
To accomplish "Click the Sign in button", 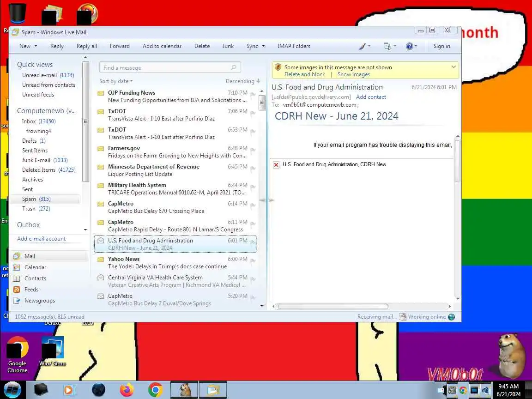I will 442,46.
